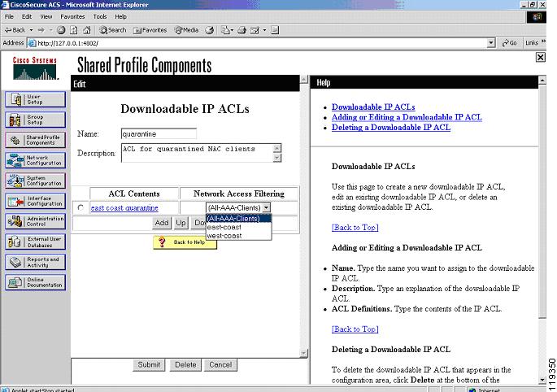This screenshot has height=392, width=557.
Task: Stop page loading in toolbar
Action: click(61, 30)
